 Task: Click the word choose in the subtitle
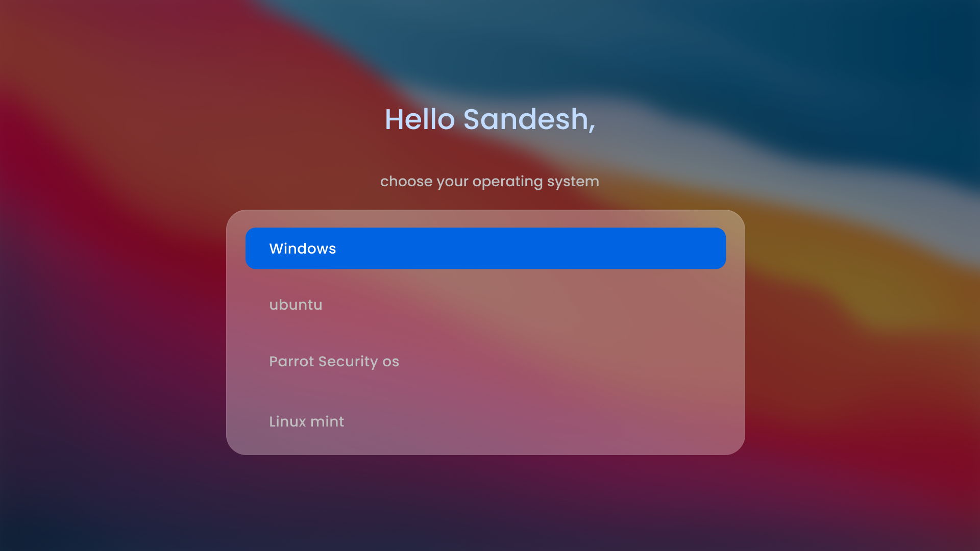point(406,182)
